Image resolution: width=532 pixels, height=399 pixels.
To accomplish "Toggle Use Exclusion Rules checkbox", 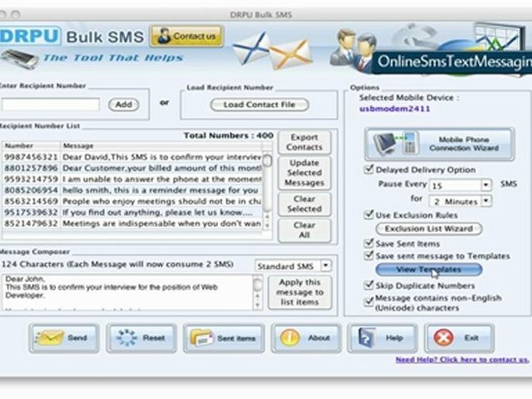I will pos(369,214).
